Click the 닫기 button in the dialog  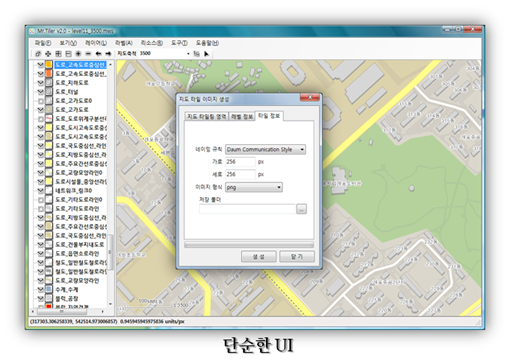297,257
